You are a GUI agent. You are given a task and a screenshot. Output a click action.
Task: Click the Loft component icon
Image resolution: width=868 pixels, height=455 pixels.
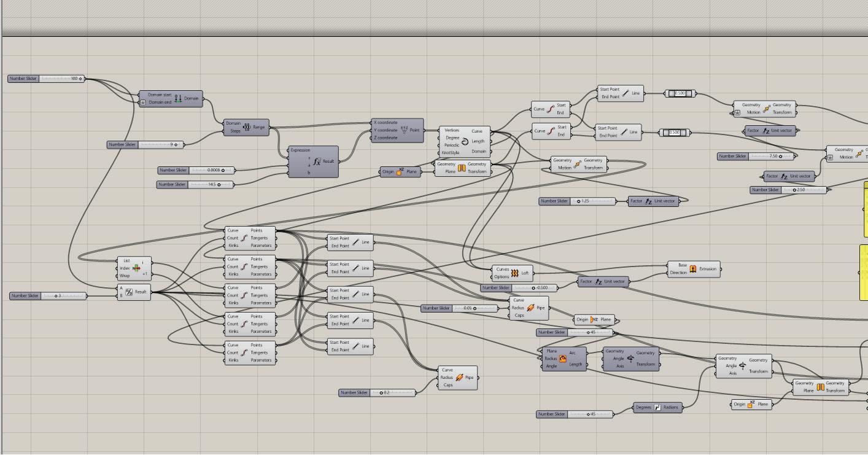514,273
